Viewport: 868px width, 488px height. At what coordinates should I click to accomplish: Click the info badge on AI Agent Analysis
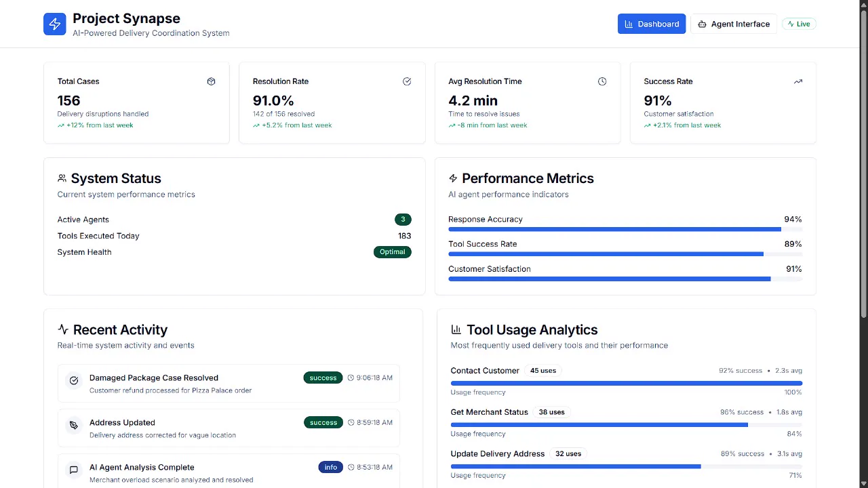[330, 468]
